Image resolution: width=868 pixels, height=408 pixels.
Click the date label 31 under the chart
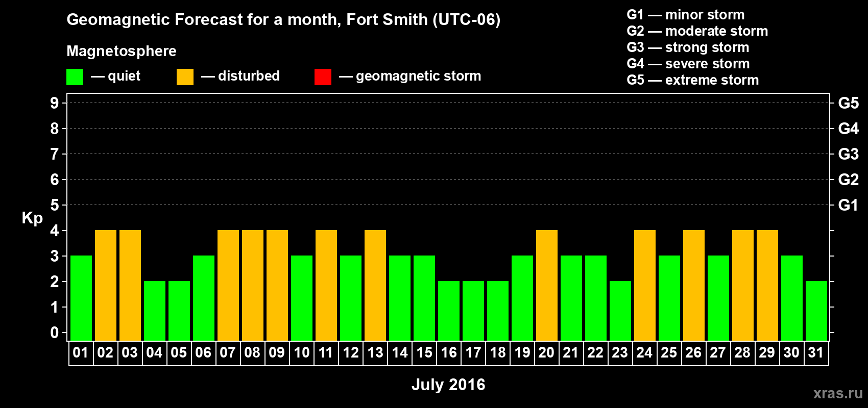point(816,353)
